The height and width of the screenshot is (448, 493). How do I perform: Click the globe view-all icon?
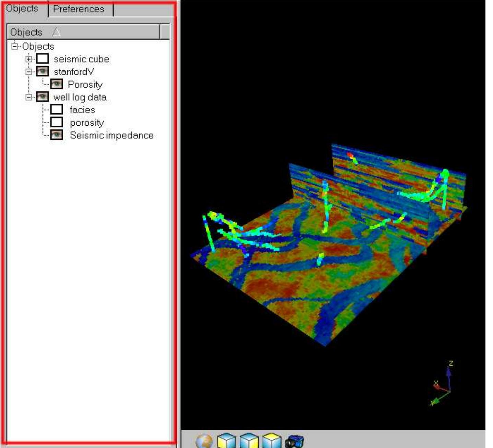pos(204,441)
